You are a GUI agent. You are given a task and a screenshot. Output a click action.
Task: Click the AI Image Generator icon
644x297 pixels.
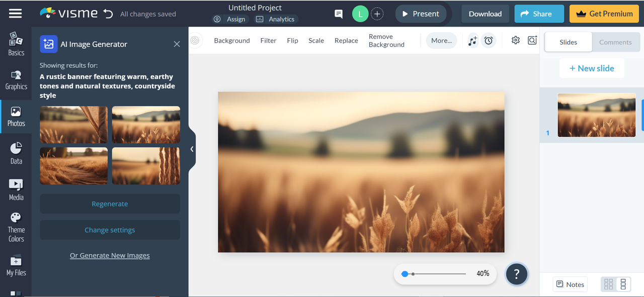click(48, 44)
